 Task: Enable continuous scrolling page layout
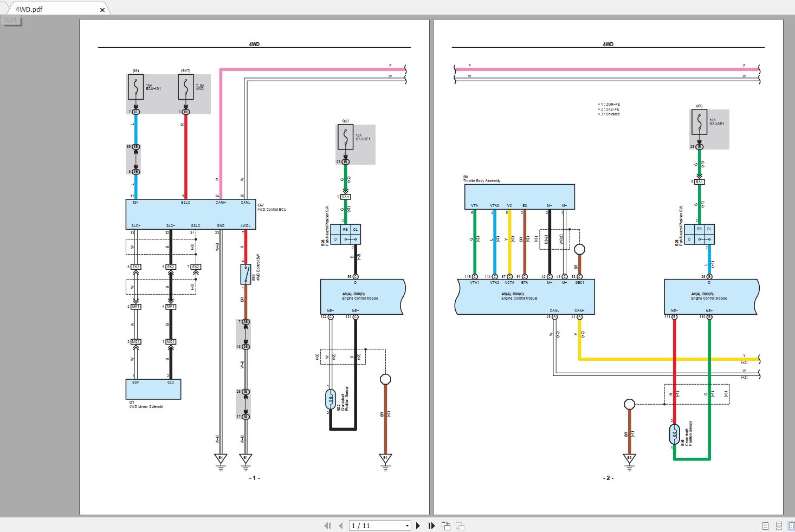point(779,525)
